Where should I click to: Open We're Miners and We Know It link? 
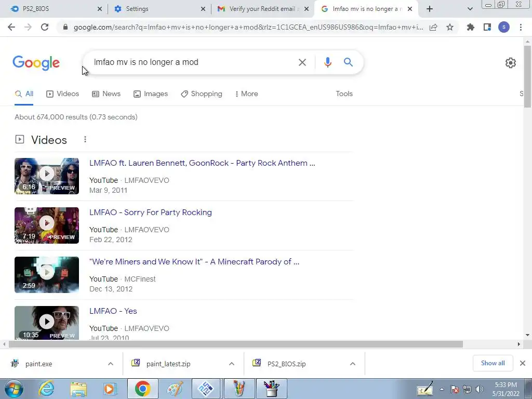[x=194, y=262]
